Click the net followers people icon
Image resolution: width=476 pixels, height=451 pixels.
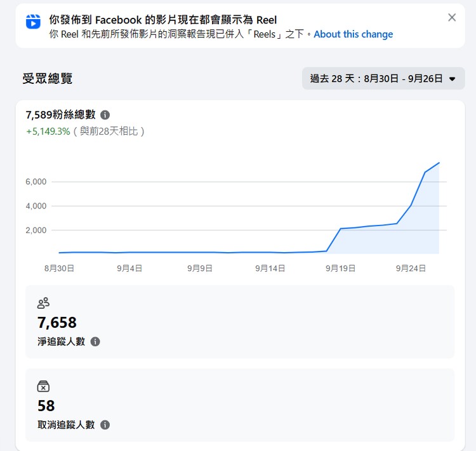[43, 303]
